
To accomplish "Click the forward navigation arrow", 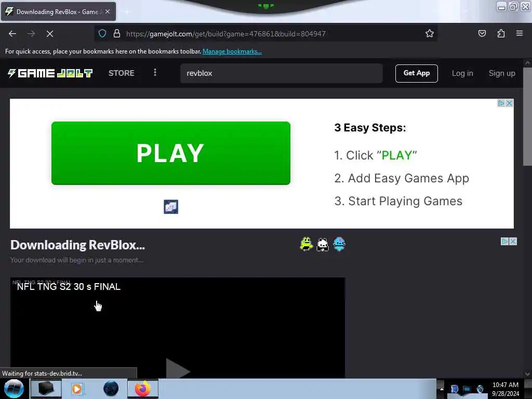I will pos(31,34).
